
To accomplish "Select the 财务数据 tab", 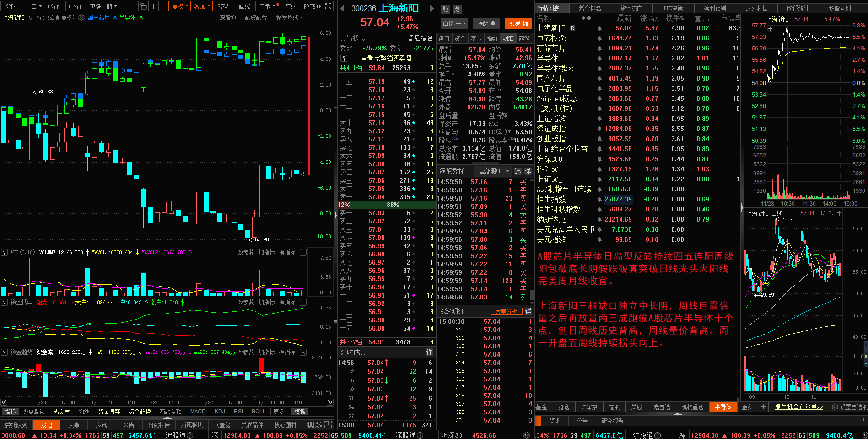I will [756, 8].
